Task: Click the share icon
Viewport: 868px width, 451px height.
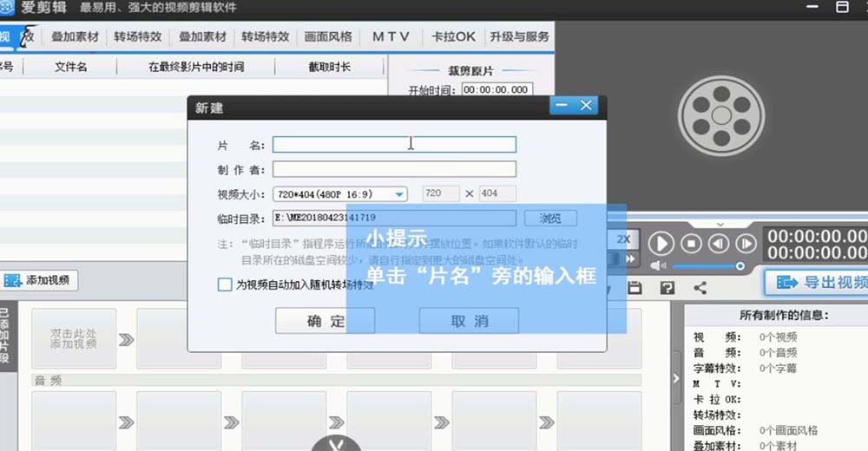Action: pos(700,288)
